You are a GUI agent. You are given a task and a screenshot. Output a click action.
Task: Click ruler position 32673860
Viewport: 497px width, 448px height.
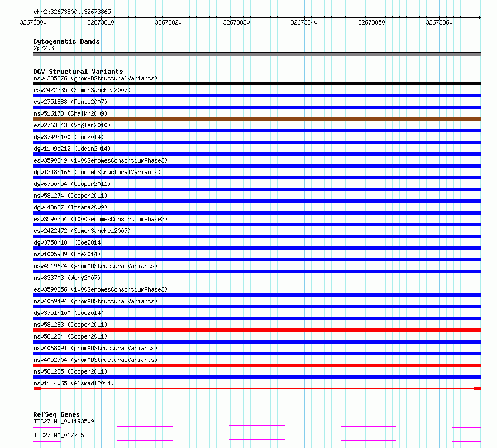439,22
